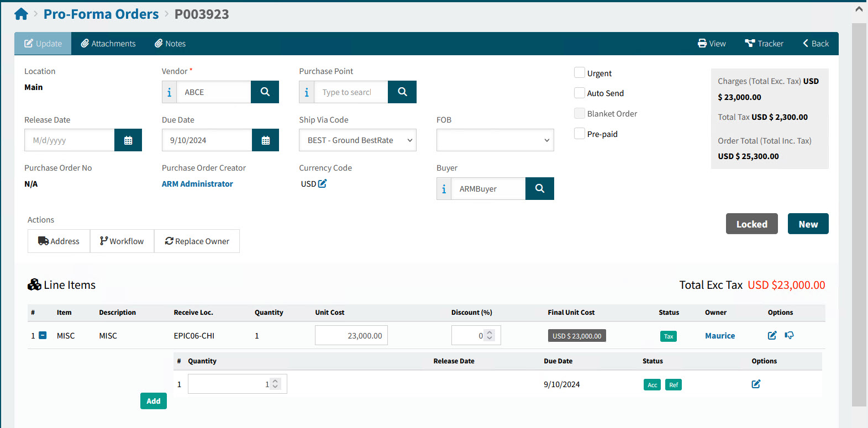
Task: Click the home icon in breadcrumb
Action: pyautogui.click(x=21, y=14)
